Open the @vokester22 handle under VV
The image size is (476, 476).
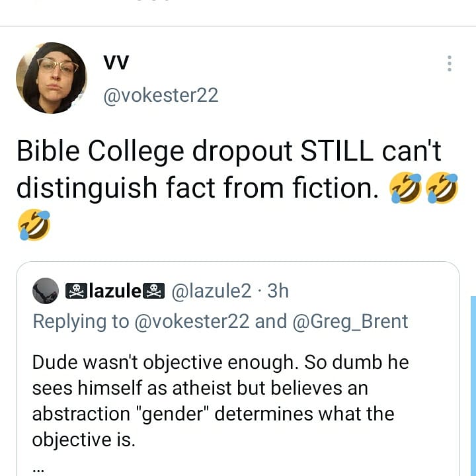coord(161,95)
